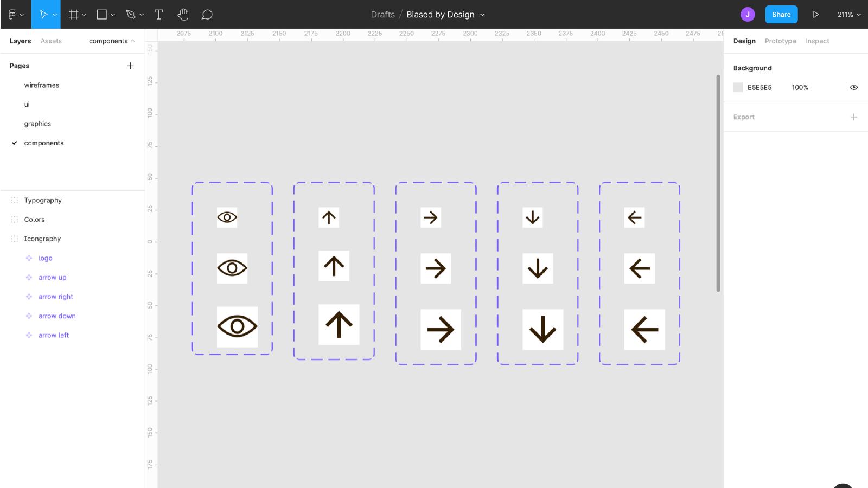
Task: Select the Frame tool
Action: [x=74, y=14]
